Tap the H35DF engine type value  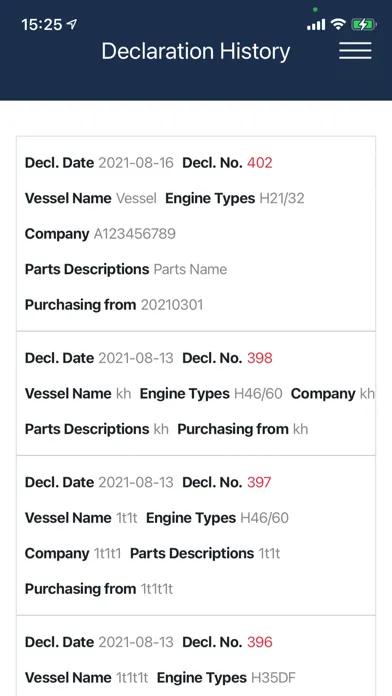[x=273, y=678]
